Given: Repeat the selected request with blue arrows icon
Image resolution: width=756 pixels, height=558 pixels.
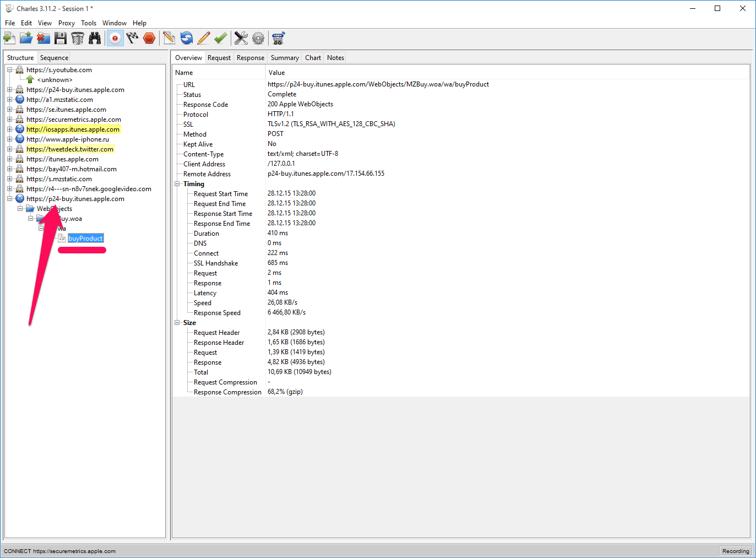Looking at the screenshot, I should tap(187, 38).
